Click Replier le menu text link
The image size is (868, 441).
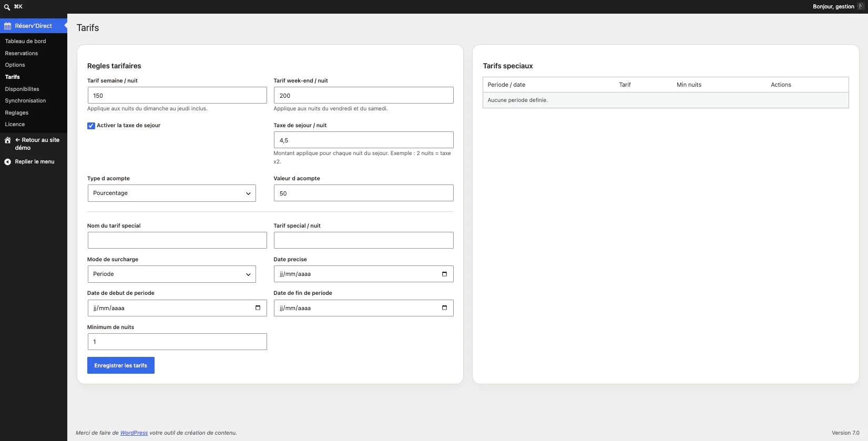pyautogui.click(x=35, y=162)
